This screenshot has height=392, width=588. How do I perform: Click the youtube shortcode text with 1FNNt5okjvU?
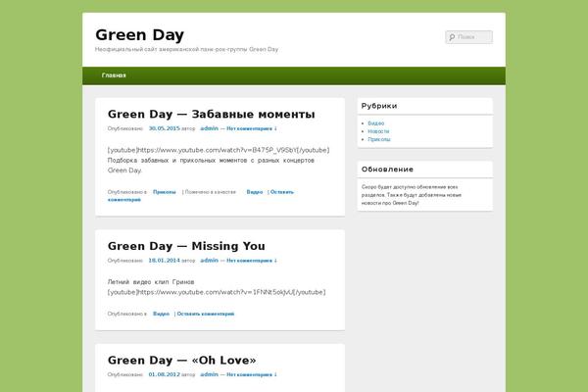point(217,292)
